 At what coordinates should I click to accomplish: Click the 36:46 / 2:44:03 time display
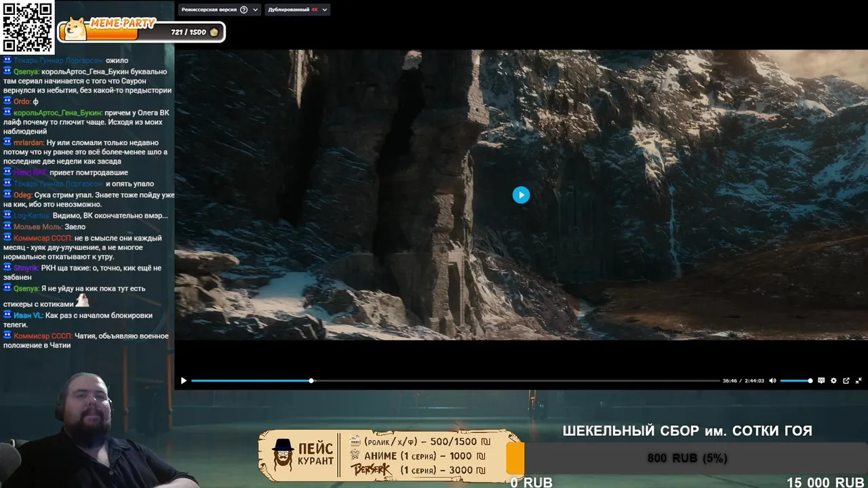[743, 381]
